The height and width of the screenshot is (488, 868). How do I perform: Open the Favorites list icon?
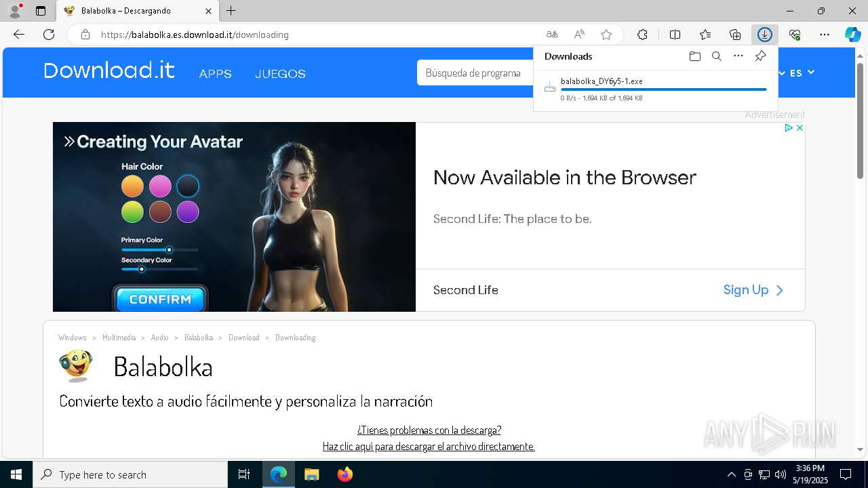pyautogui.click(x=705, y=35)
